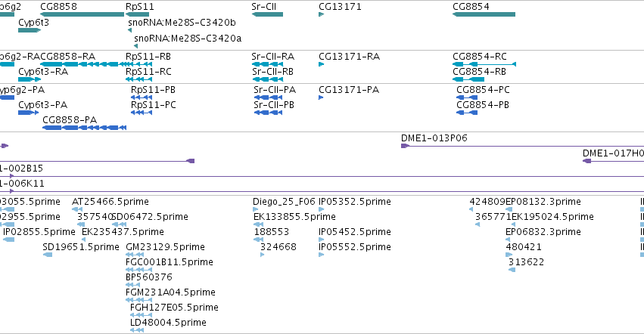Screen dimensions: 644x334
Task: Click the BP560376 EST label
Action: [148, 277]
